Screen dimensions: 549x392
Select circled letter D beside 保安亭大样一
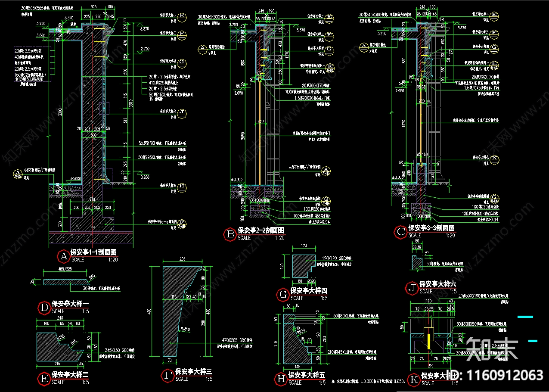pyautogui.click(x=44, y=308)
